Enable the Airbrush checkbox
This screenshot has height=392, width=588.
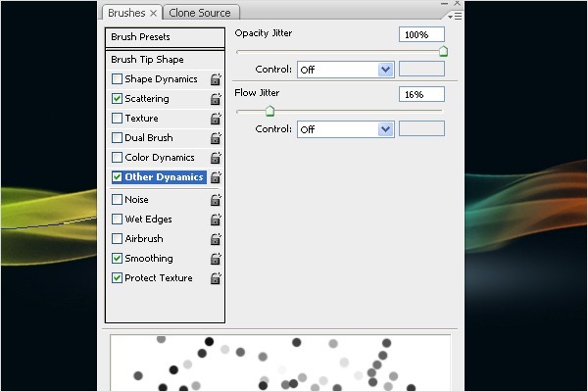pyautogui.click(x=117, y=238)
